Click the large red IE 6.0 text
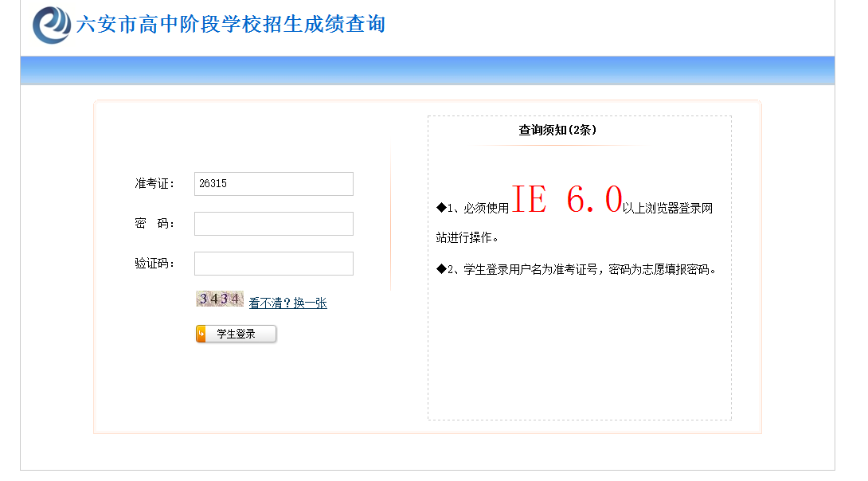 [567, 199]
